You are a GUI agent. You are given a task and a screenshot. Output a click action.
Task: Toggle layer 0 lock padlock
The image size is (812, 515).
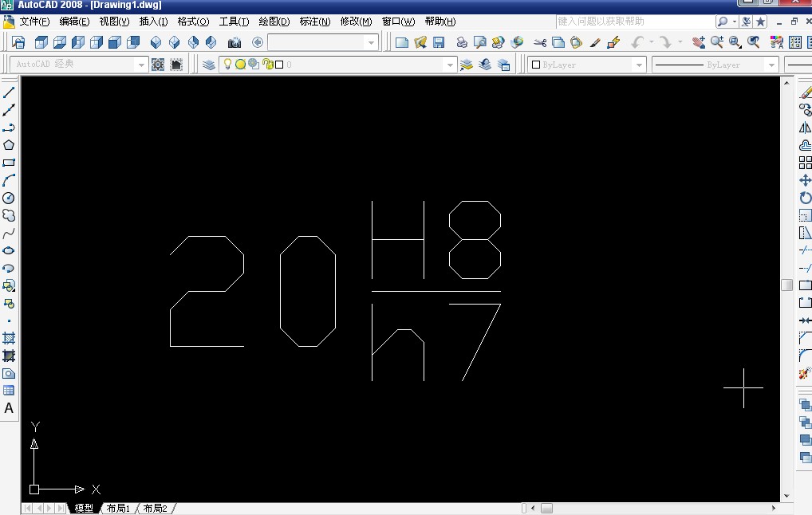[268, 65]
